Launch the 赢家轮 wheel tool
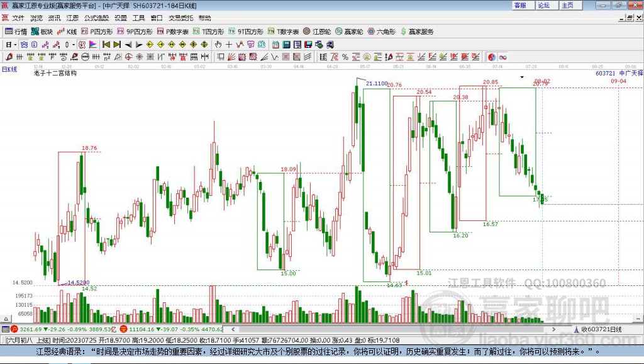Viewport: 644px width, 364px height. point(349,31)
